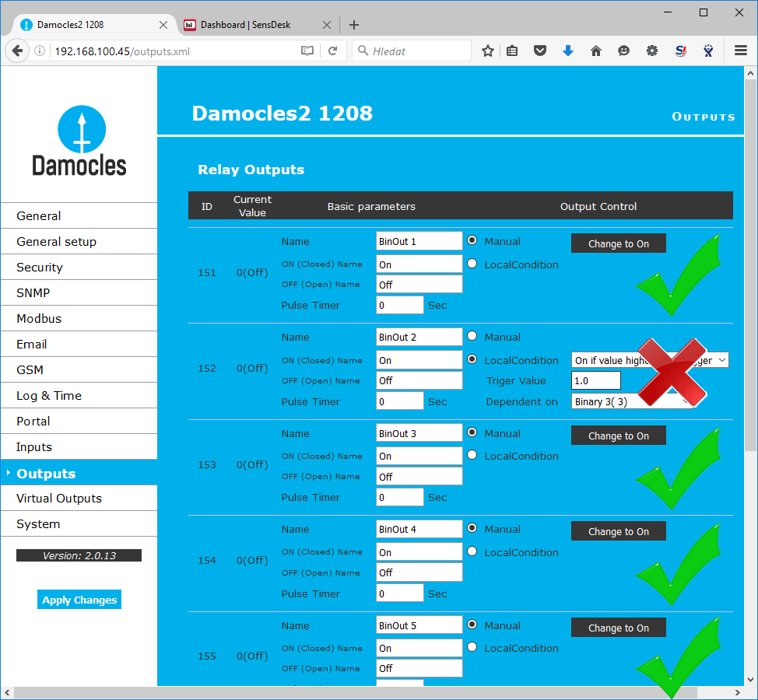Open reader view for this page
The image size is (758, 700).
tap(307, 51)
